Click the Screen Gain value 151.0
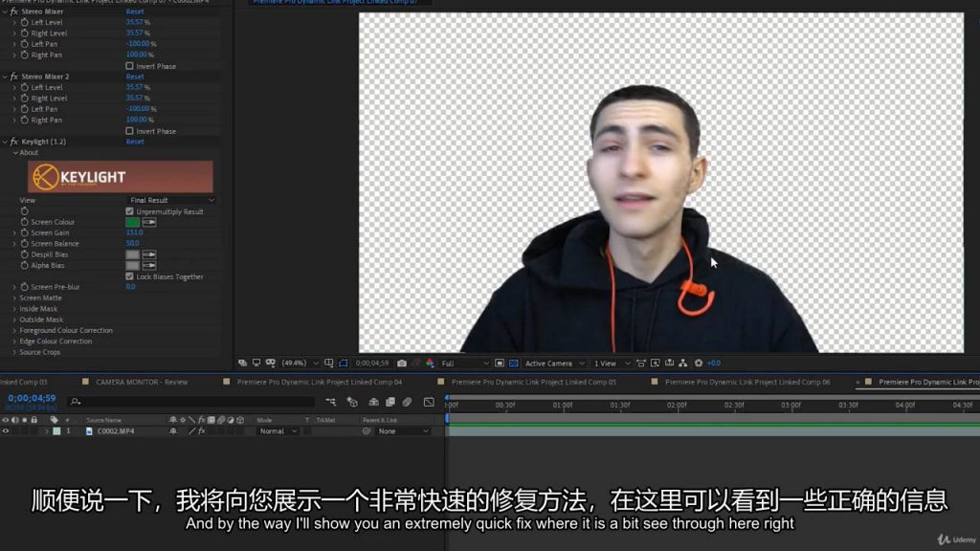 (134, 232)
